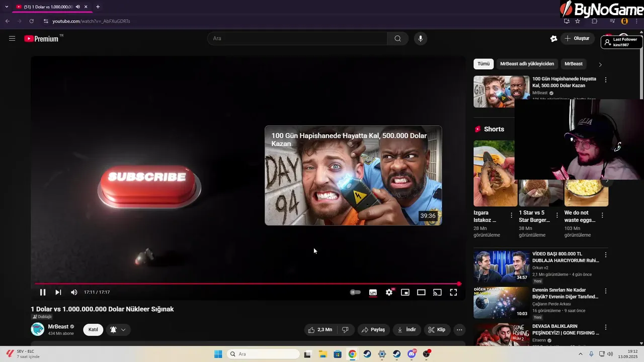Mute the video volume
This screenshot has width=644, height=362.
74,292
